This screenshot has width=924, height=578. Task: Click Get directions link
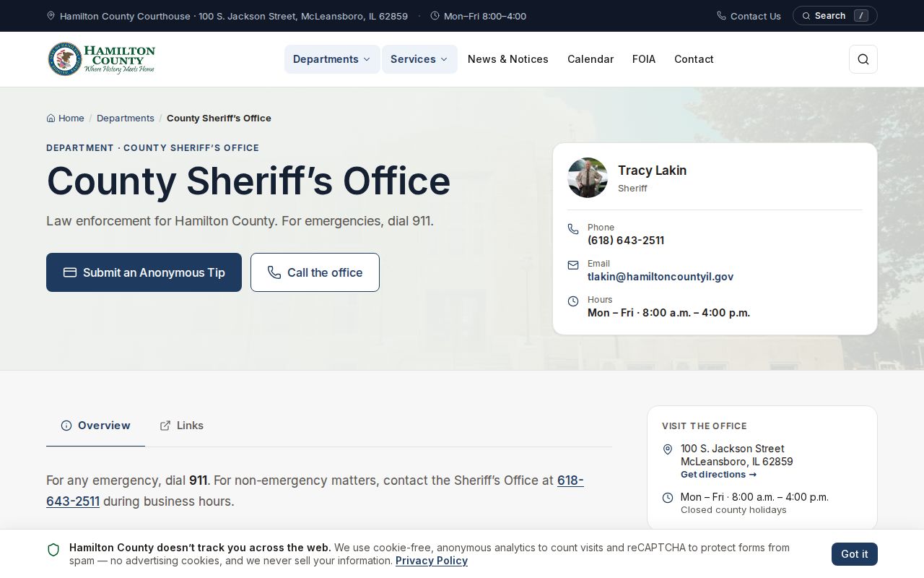718,475
